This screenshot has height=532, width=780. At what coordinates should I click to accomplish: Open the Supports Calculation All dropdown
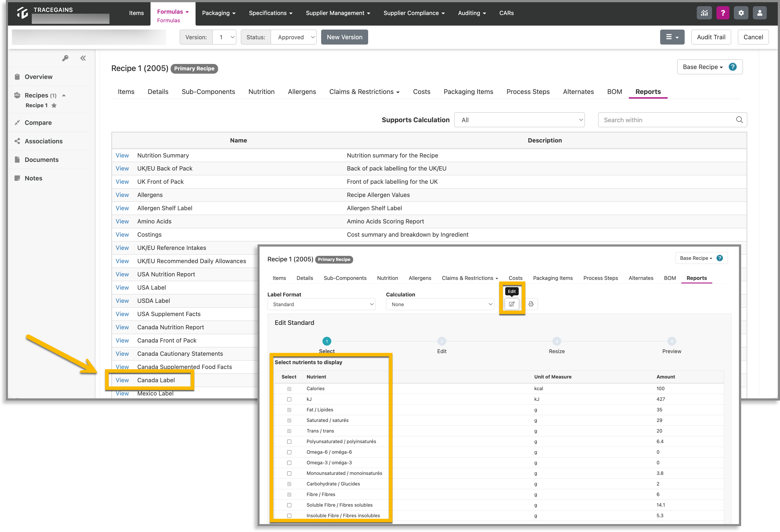[x=519, y=120]
